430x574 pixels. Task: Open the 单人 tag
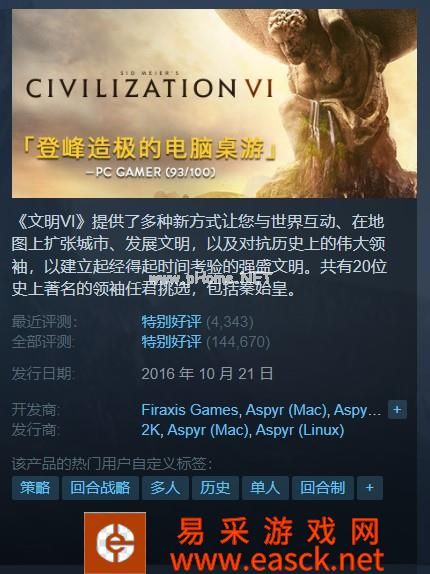265,488
